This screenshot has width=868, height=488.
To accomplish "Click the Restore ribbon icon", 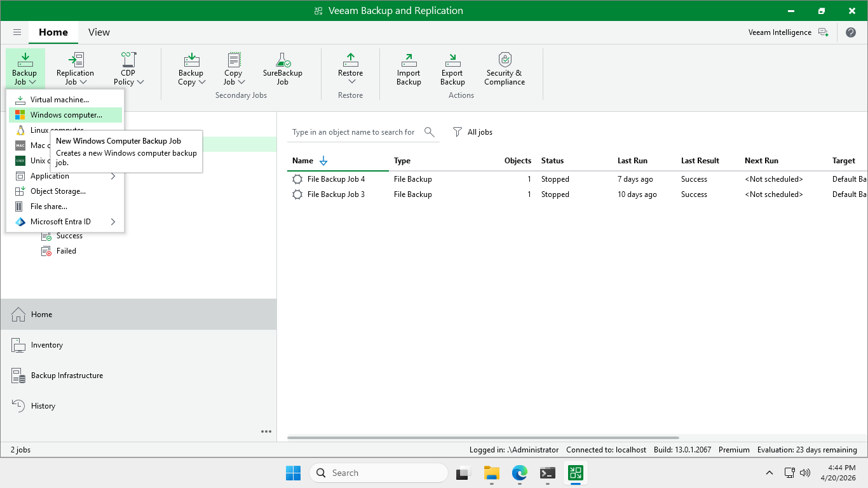I will (x=351, y=60).
